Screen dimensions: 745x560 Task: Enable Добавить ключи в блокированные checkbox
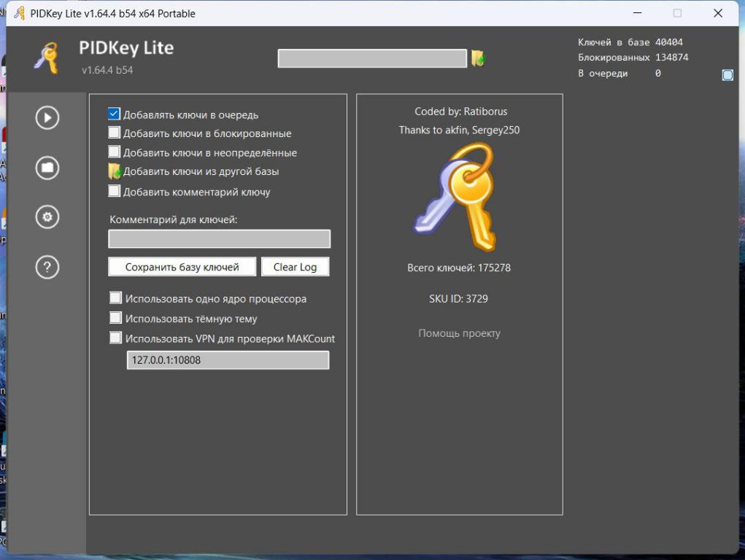pos(114,133)
